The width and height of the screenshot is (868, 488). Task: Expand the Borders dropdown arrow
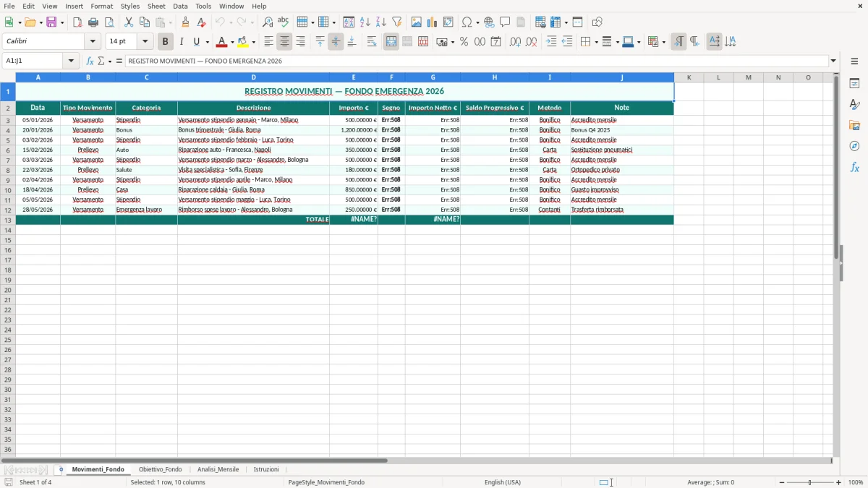click(x=595, y=42)
